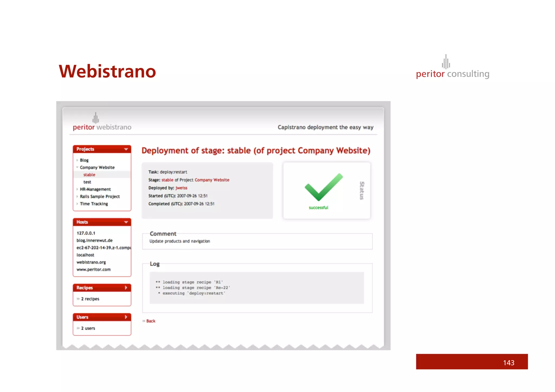Click the 'Task: deploy:restart' text
Image resolution: width=555 pixels, height=392 pixels.
tap(168, 172)
